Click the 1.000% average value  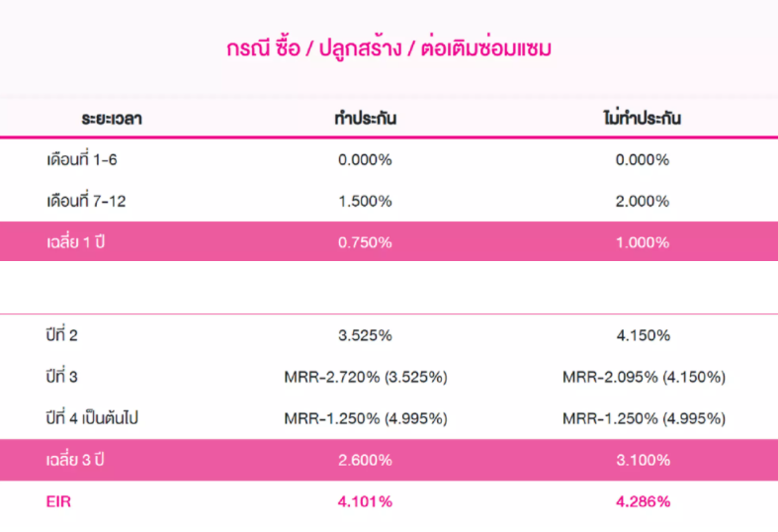[x=643, y=242]
